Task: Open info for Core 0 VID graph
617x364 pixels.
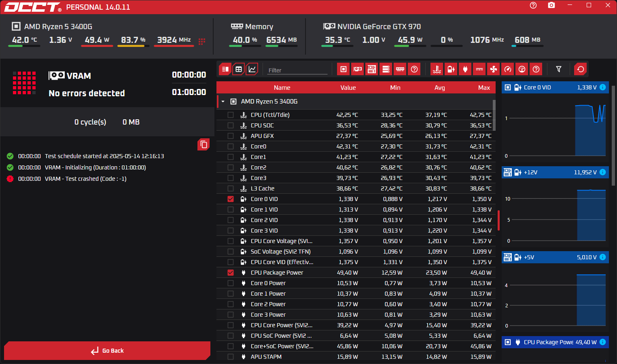Action: pyautogui.click(x=602, y=87)
